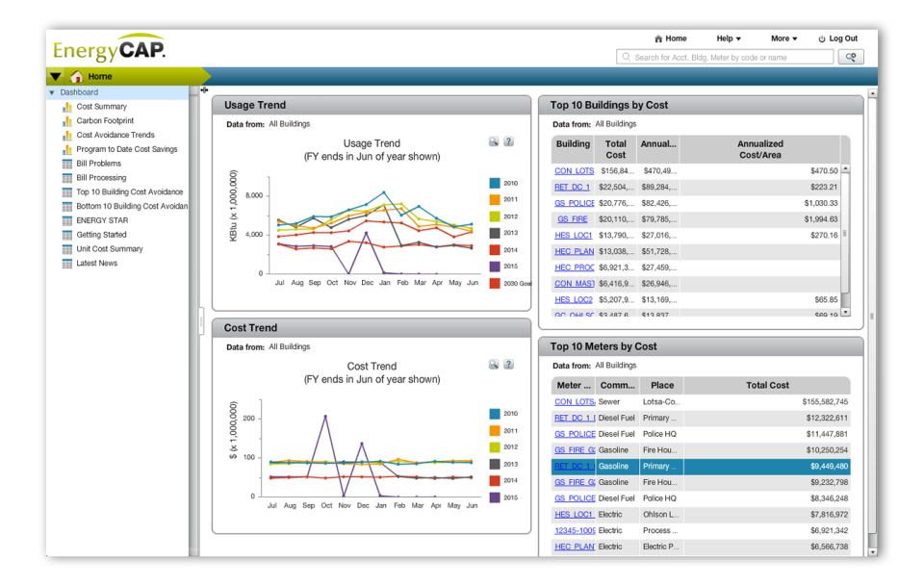Click the Bill Problems table icon
Image resolution: width=924 pixels, height=586 pixels.
pos(67,164)
